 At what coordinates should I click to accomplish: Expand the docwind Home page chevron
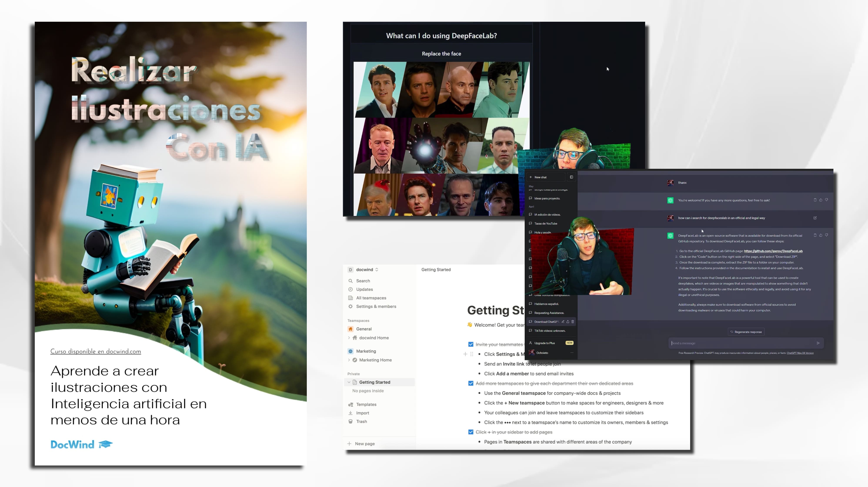349,338
